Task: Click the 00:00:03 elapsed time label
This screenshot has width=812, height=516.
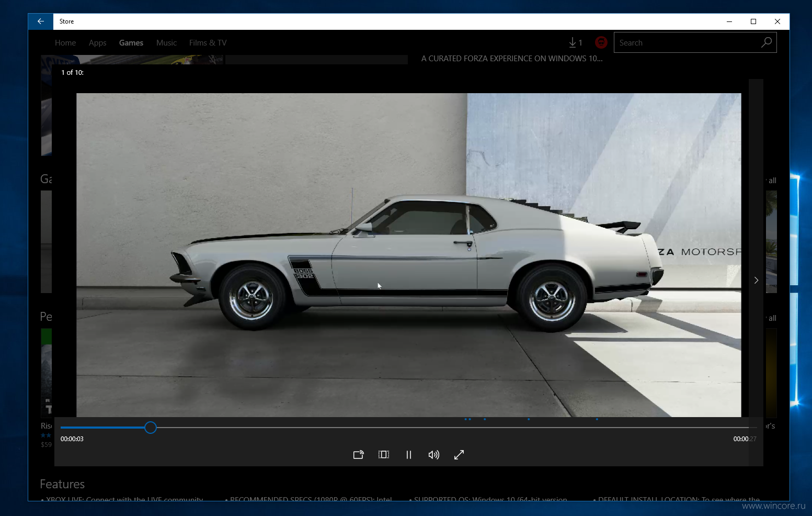Action: pos(72,439)
